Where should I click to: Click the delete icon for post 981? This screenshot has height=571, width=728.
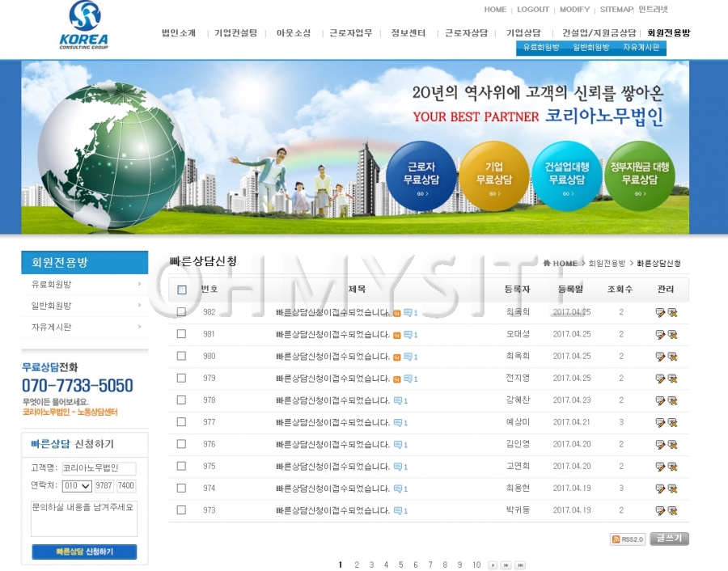point(672,334)
